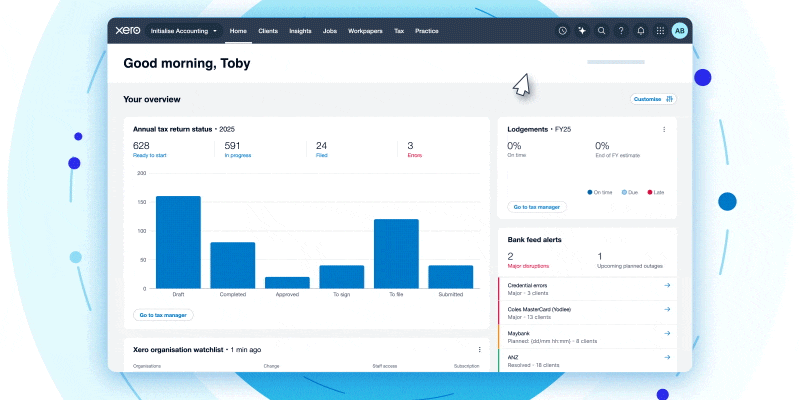Open the notifications bell
This screenshot has width=800, height=400.
[641, 31]
